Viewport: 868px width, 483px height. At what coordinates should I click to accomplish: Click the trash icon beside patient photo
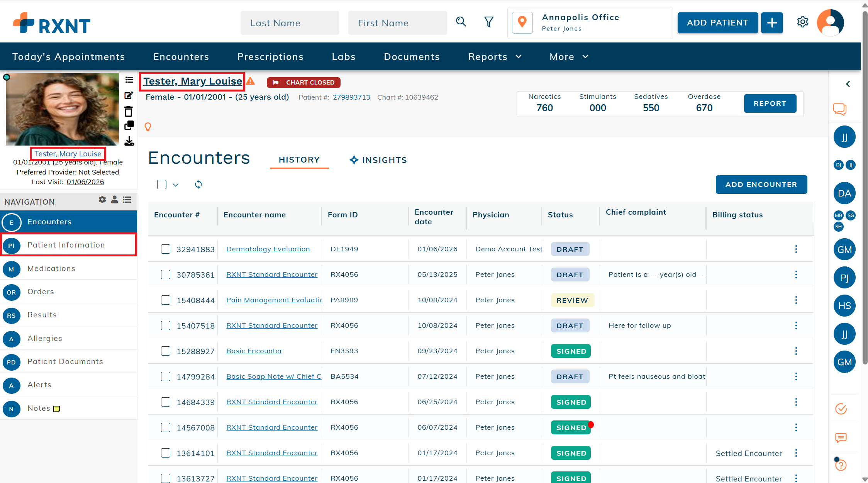pos(129,112)
